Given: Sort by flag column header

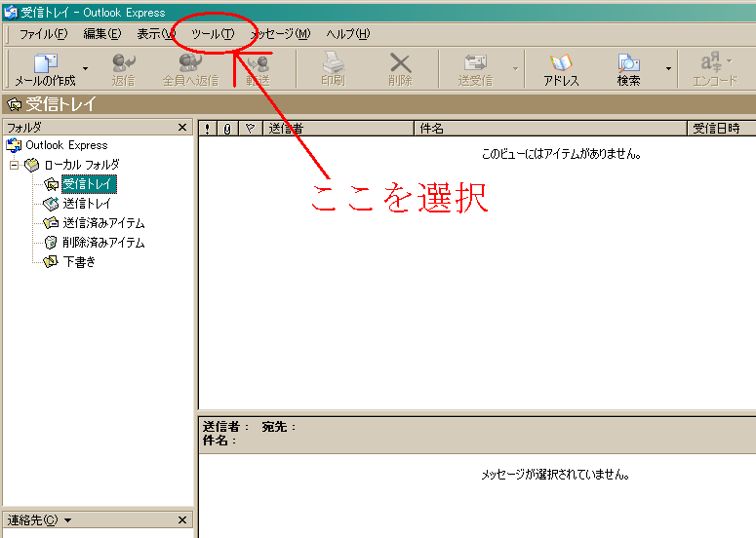Looking at the screenshot, I should click(x=250, y=129).
